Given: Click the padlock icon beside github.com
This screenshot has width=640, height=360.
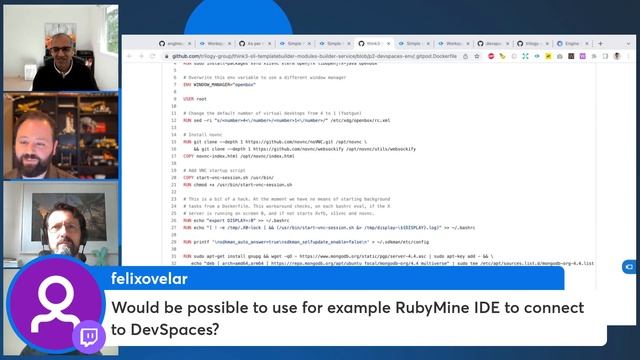Looking at the screenshot, I should pos(167,56).
